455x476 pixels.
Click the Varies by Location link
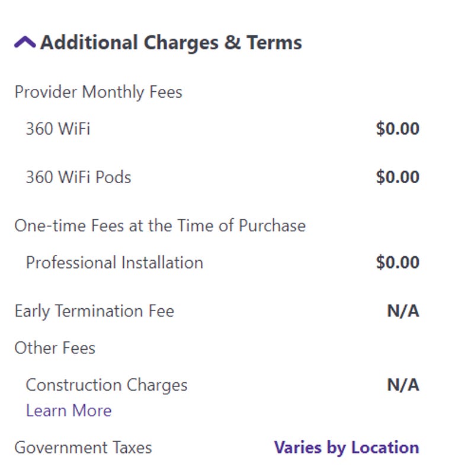(x=346, y=448)
